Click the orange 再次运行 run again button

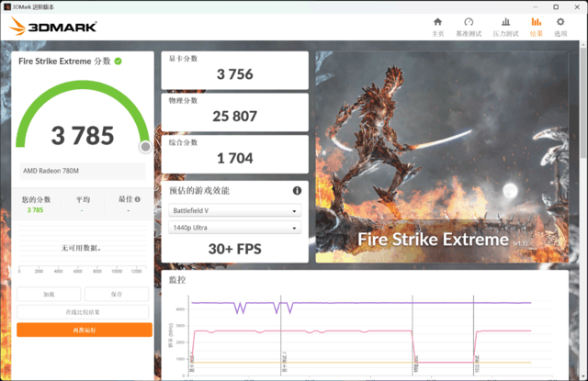85,330
